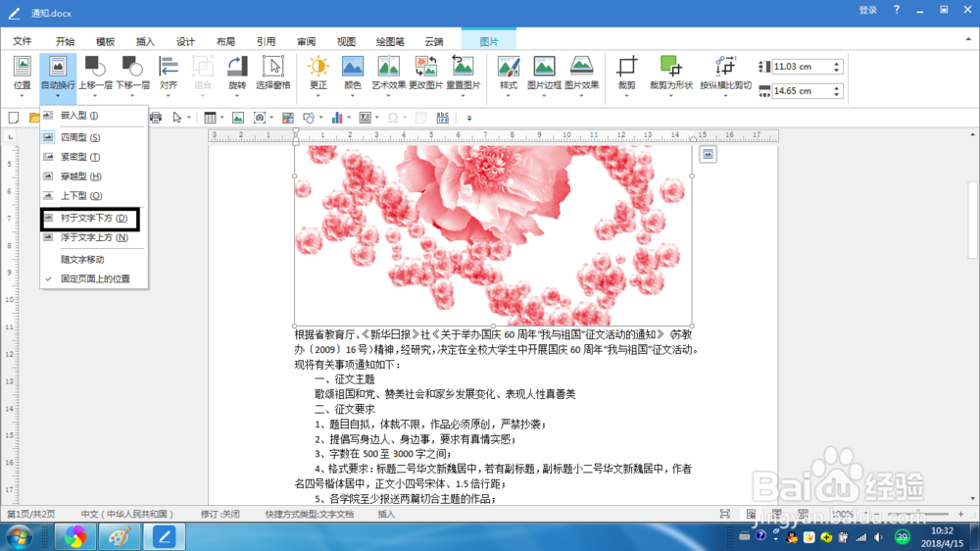This screenshot has width=980, height=551.
Task: Toggle the tab selector at ruler corner
Action: tap(11, 136)
